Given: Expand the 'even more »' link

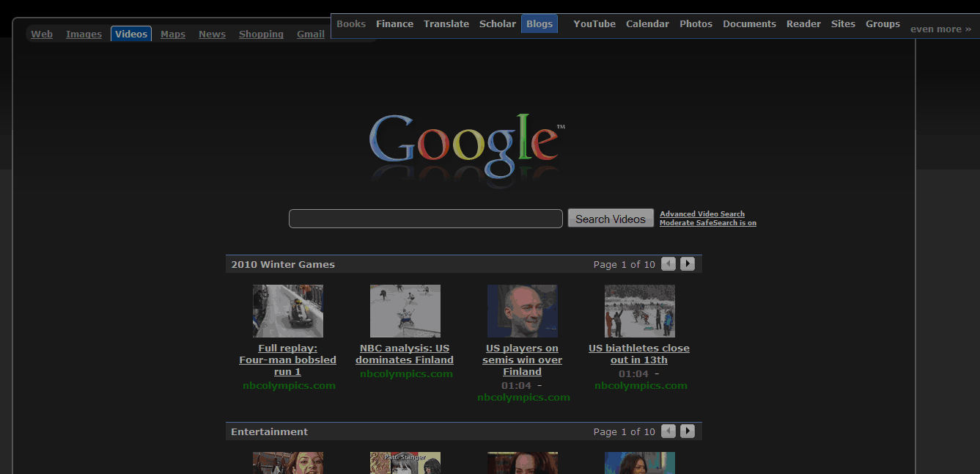Looking at the screenshot, I should coord(940,29).
